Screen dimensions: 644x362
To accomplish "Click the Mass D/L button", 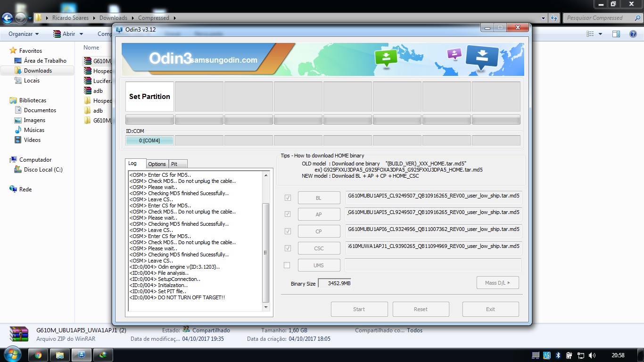I will coord(497,283).
